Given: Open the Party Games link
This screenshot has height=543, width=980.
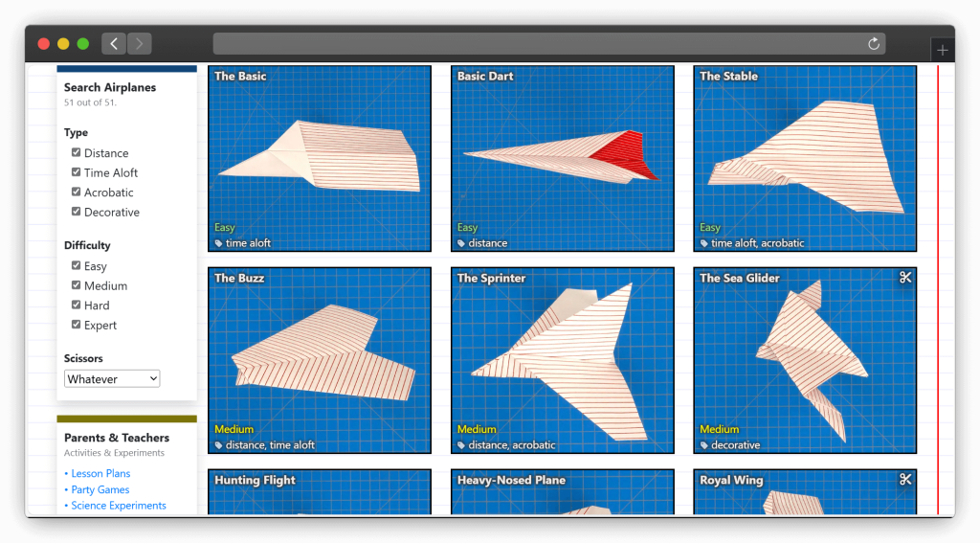Looking at the screenshot, I should (x=100, y=489).
